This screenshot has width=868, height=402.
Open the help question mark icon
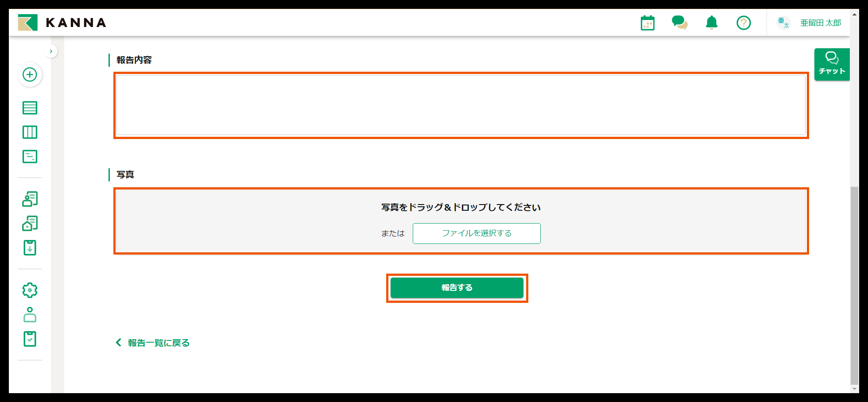point(744,22)
